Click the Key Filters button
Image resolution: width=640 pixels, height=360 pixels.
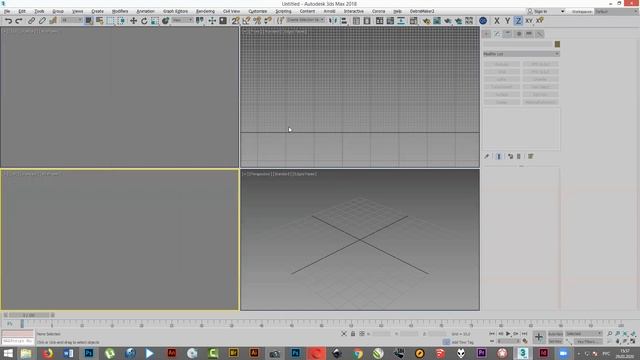point(588,341)
